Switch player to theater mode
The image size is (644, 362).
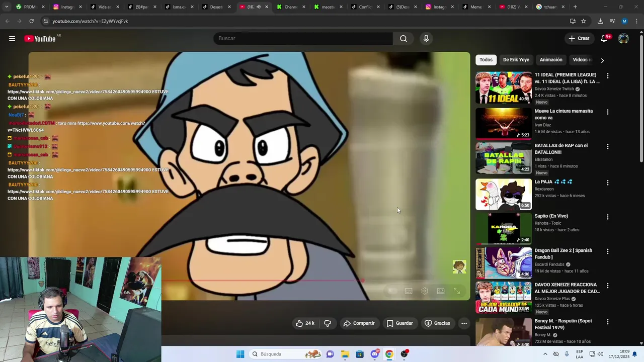click(441, 291)
